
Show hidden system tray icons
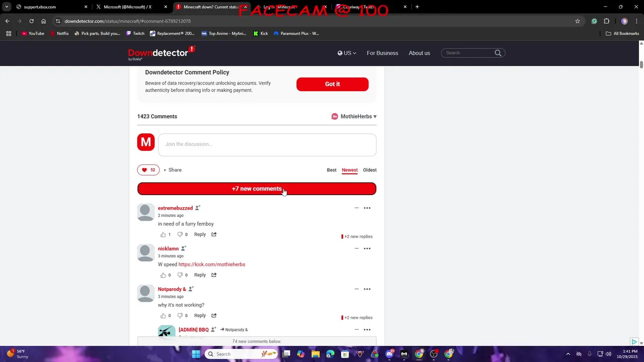click(x=568, y=354)
